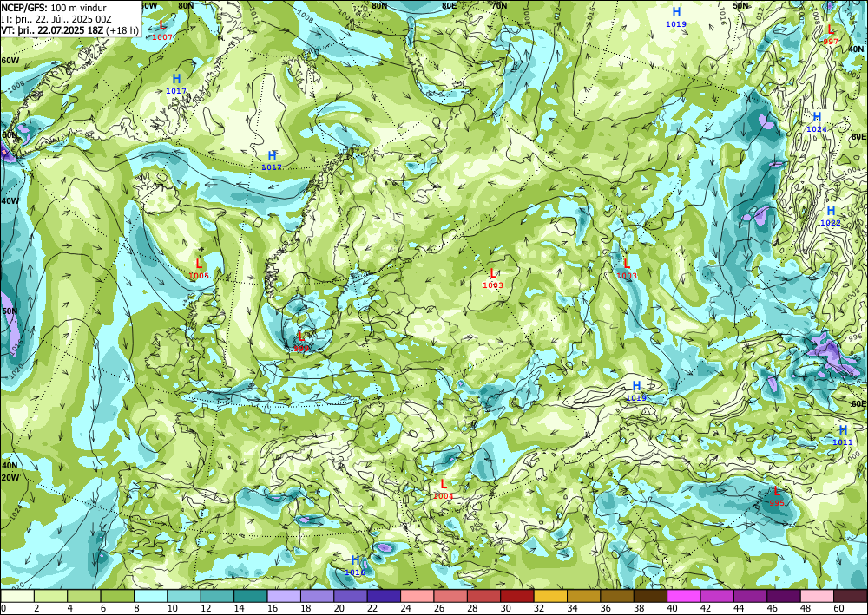
Task: Click the low pressure marker labeled 1005
Action: click(x=199, y=269)
